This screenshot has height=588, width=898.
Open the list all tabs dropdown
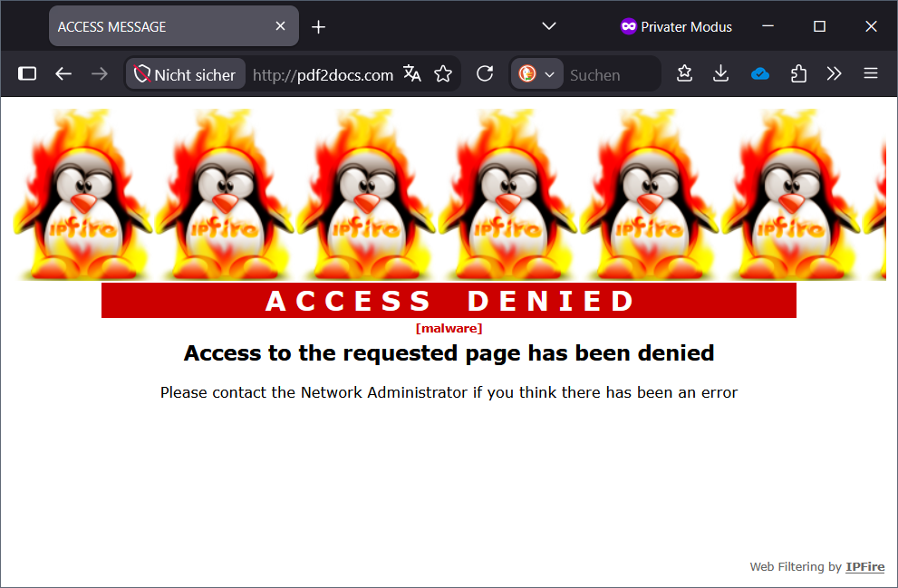coord(548,26)
